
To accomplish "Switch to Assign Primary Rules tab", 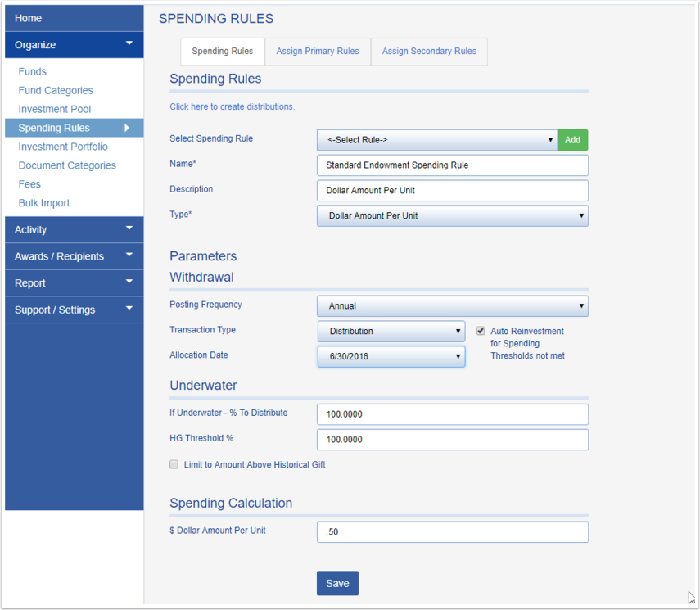I will pos(318,52).
